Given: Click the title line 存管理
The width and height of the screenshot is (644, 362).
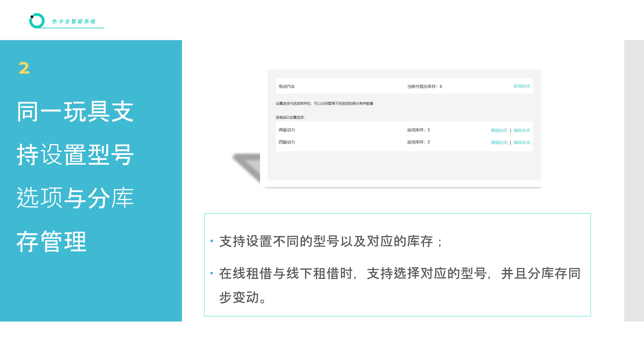Looking at the screenshot, I should tap(51, 241).
